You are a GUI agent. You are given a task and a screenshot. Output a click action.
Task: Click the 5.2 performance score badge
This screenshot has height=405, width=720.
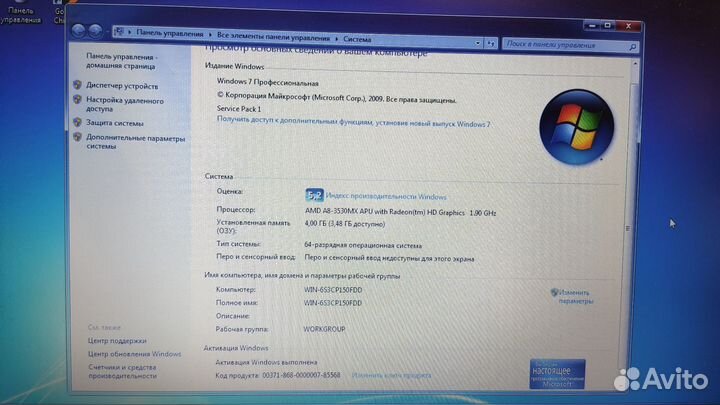(315, 195)
